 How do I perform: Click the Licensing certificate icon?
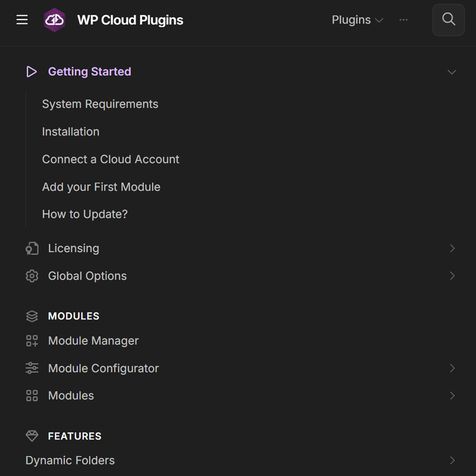point(32,249)
